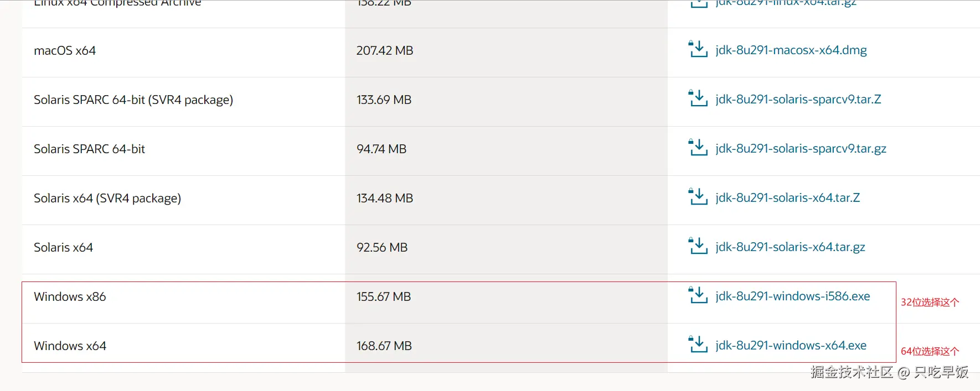Viewport: 980px width, 391px height.
Task: Hit download icon next to windows-x64.exe
Action: point(698,345)
